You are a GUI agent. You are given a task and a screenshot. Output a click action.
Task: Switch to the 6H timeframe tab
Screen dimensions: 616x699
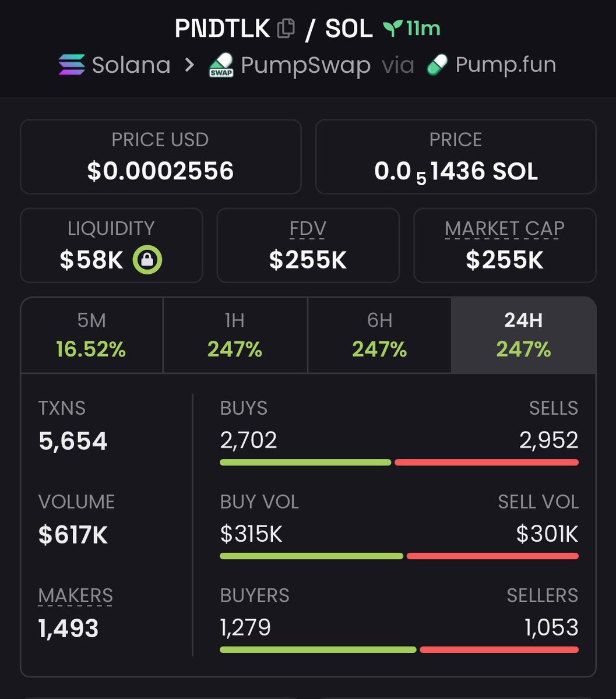379,335
